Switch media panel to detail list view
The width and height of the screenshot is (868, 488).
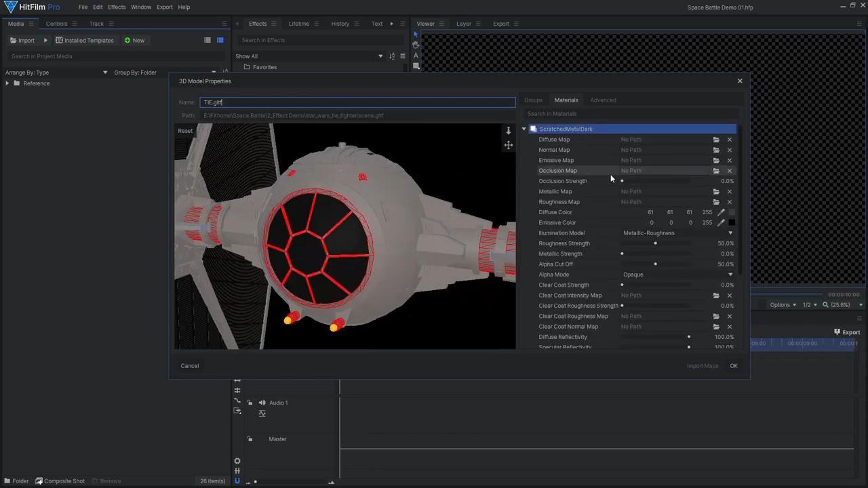(220, 40)
